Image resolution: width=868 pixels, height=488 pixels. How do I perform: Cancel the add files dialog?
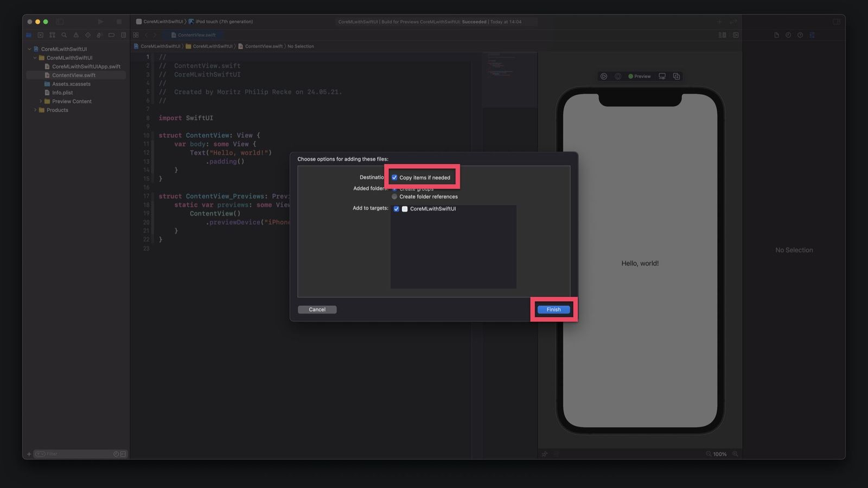[317, 309]
